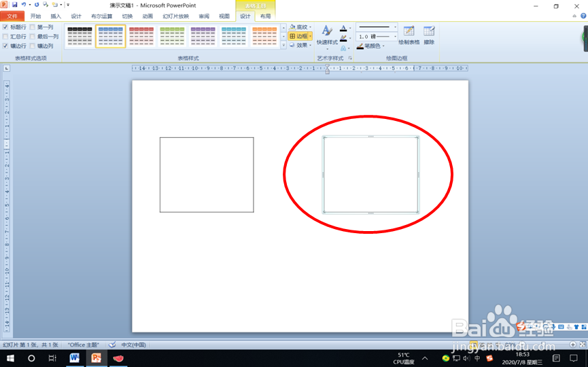Toggle the 标题行 (Header Row) checkbox
The height and width of the screenshot is (367, 588).
point(5,27)
